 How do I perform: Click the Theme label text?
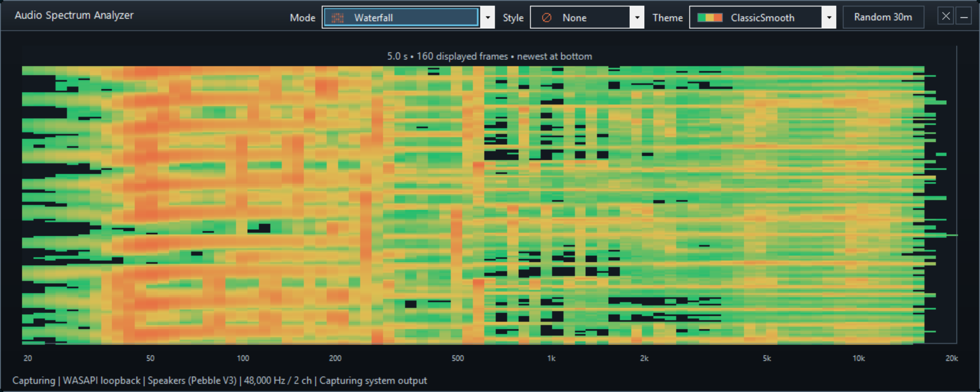click(667, 18)
